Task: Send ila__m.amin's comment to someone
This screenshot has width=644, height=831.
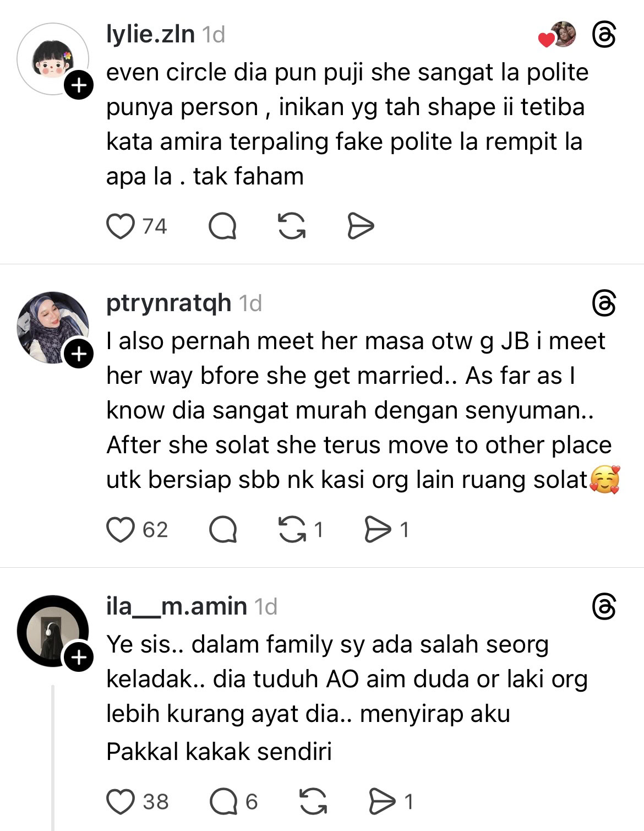Action: pos(383,802)
